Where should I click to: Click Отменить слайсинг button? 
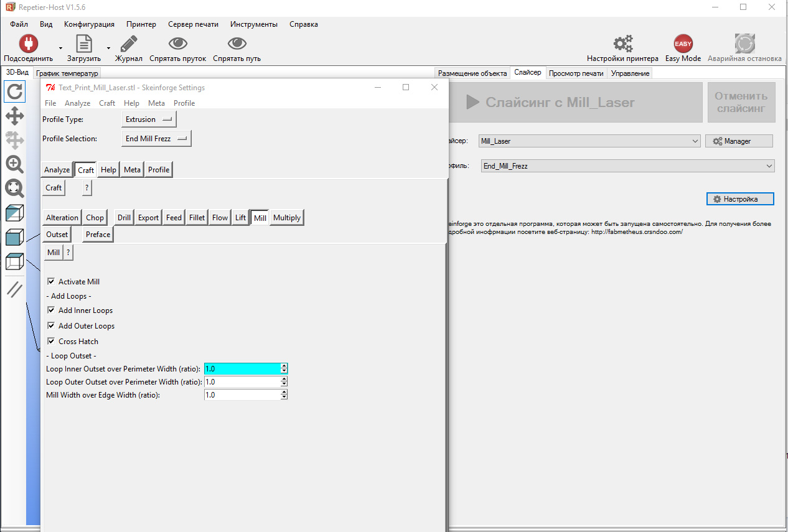(741, 102)
